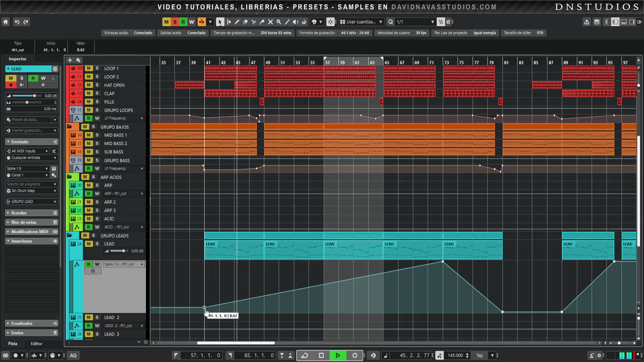The image size is (644, 362).
Task: Mute the HAT OPEN track
Action: pyautogui.click(x=89, y=85)
